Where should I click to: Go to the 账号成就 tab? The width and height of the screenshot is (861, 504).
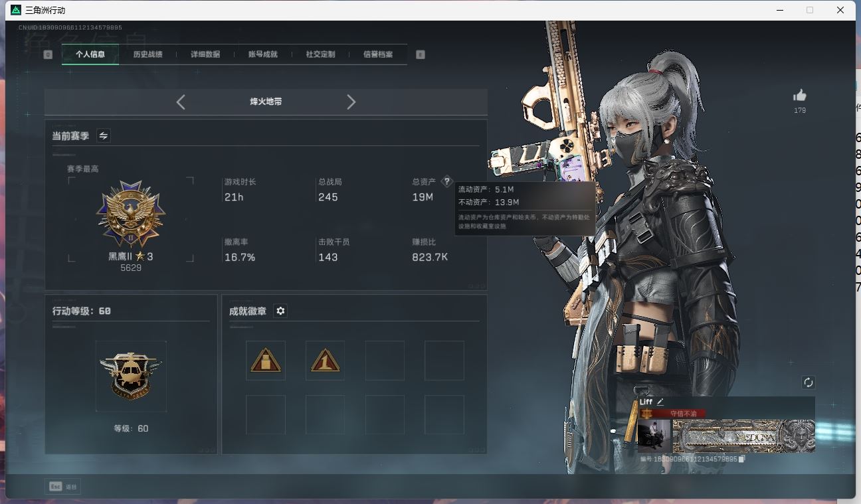pos(262,54)
